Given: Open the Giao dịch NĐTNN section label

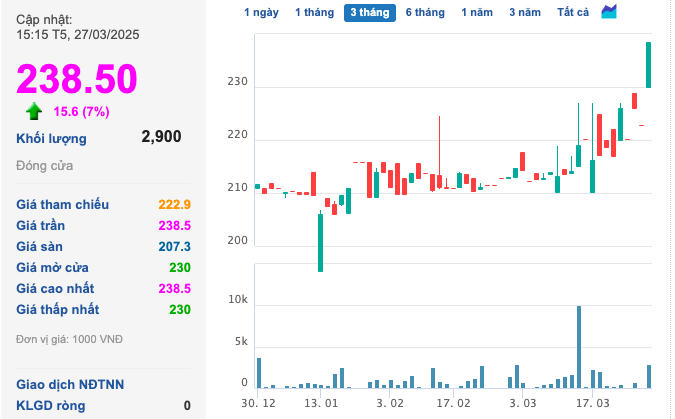Looking at the screenshot, I should (65, 384).
